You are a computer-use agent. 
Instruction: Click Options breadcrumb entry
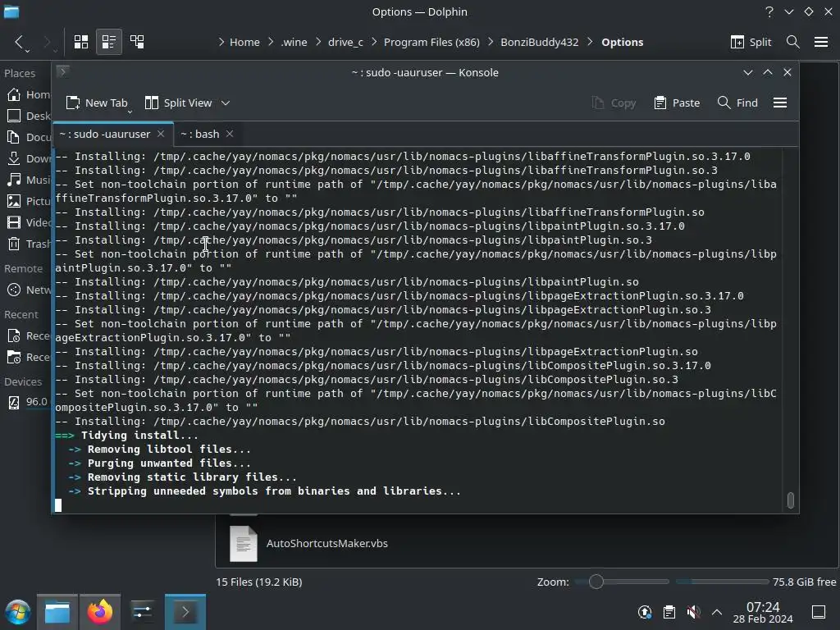click(622, 42)
